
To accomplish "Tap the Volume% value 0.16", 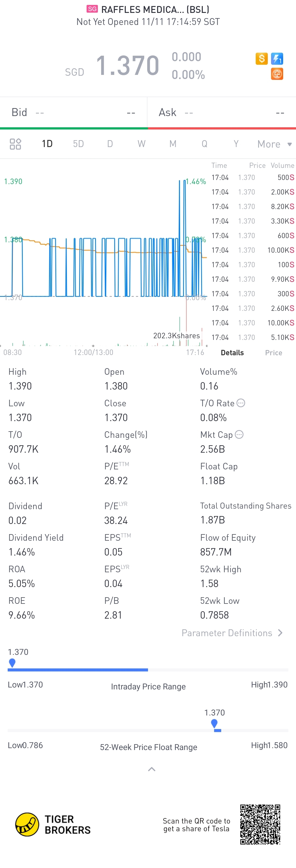I will 209,386.
